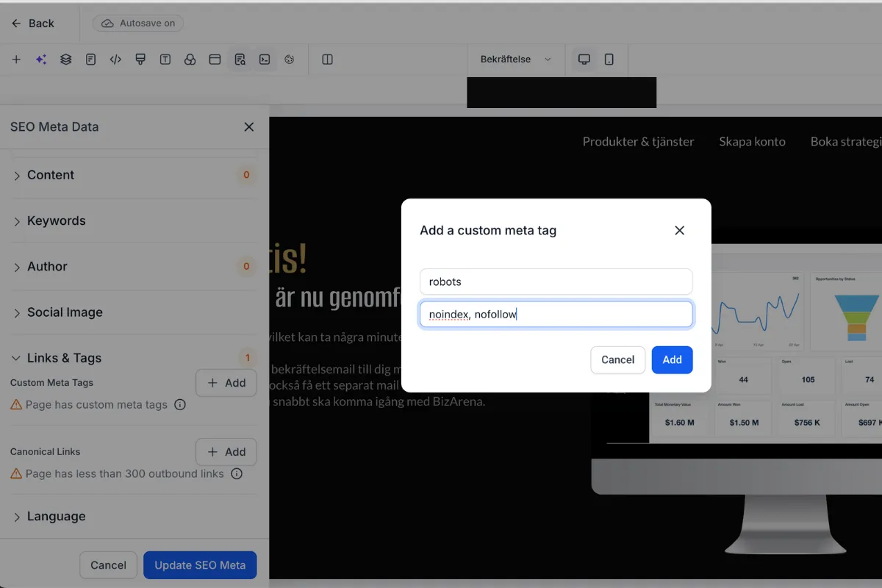
Task: Expand the Keywords section
Action: click(x=134, y=220)
